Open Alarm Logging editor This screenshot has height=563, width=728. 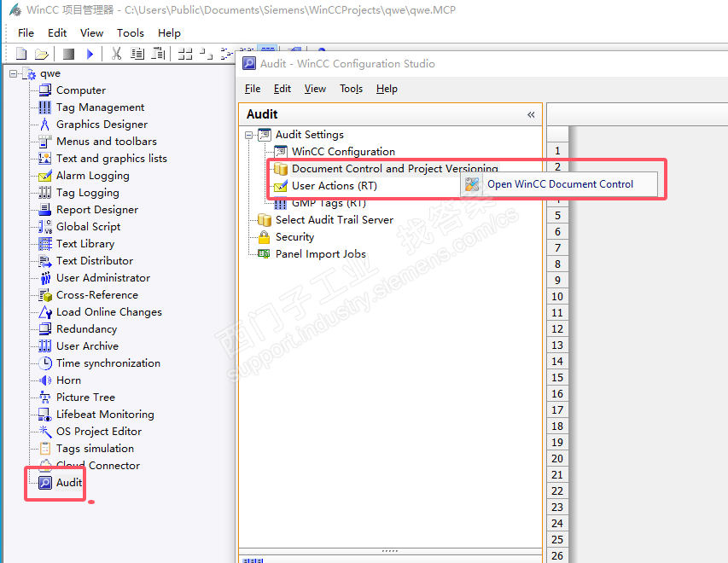coord(93,176)
